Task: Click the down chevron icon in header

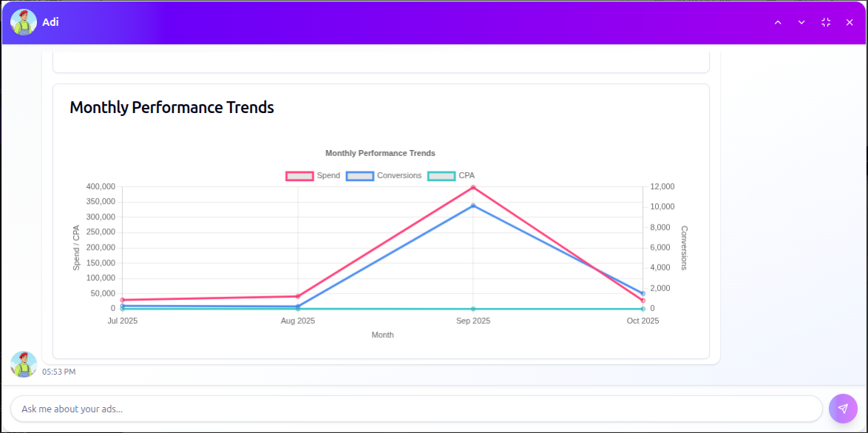Action: (x=801, y=22)
